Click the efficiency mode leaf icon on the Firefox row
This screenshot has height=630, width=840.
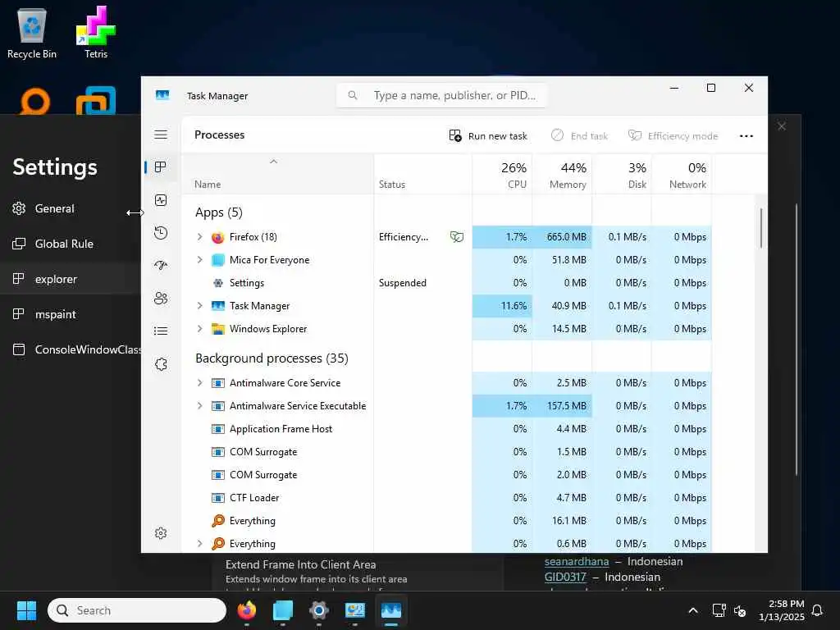click(457, 237)
